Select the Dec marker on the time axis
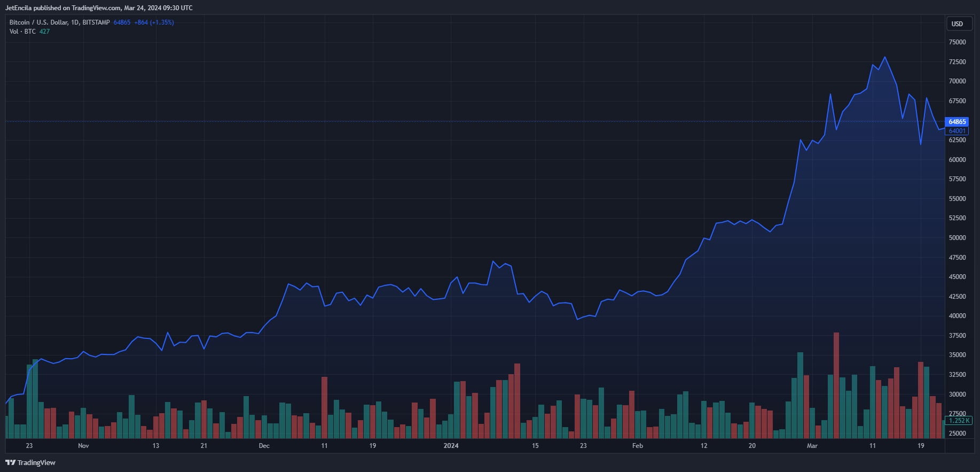This screenshot has width=980, height=472. pyautogui.click(x=264, y=446)
